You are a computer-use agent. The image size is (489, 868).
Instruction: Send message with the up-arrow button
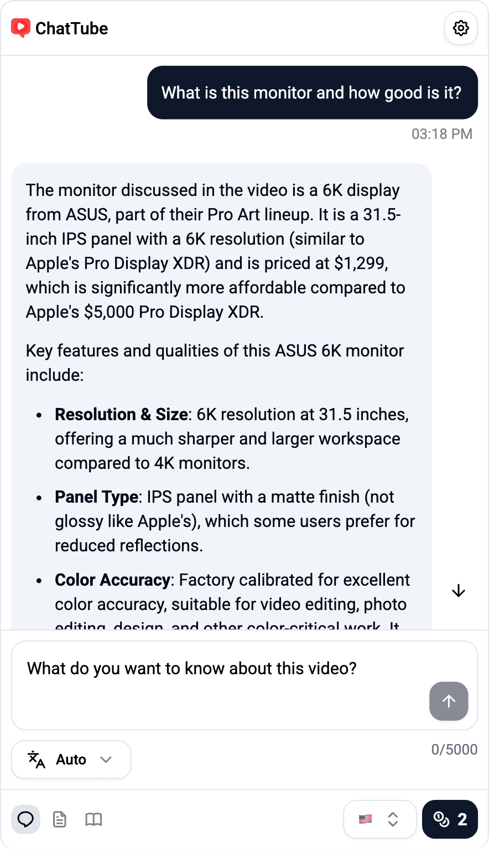pos(449,701)
